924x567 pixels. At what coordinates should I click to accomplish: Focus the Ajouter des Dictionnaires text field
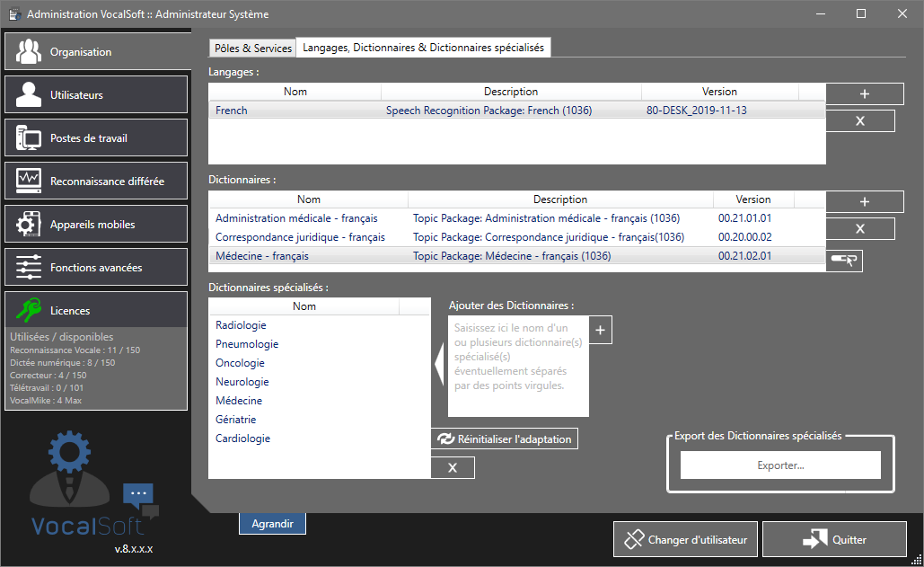[x=519, y=366]
